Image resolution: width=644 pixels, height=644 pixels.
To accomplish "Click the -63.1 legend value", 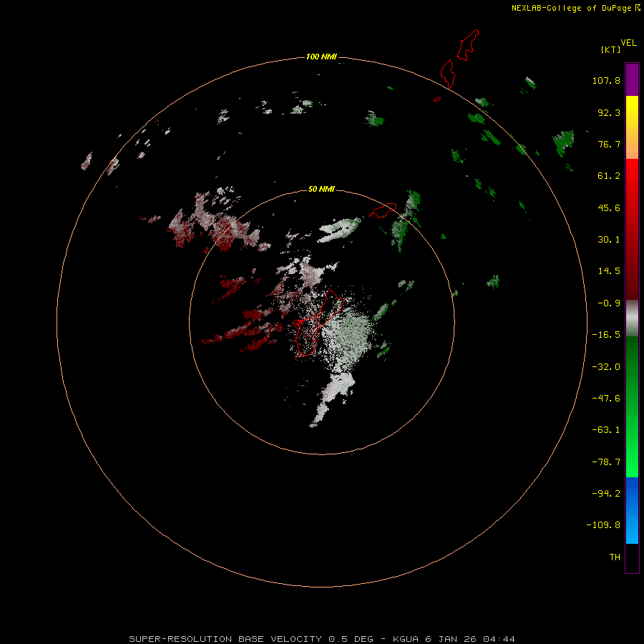I will point(606,430).
